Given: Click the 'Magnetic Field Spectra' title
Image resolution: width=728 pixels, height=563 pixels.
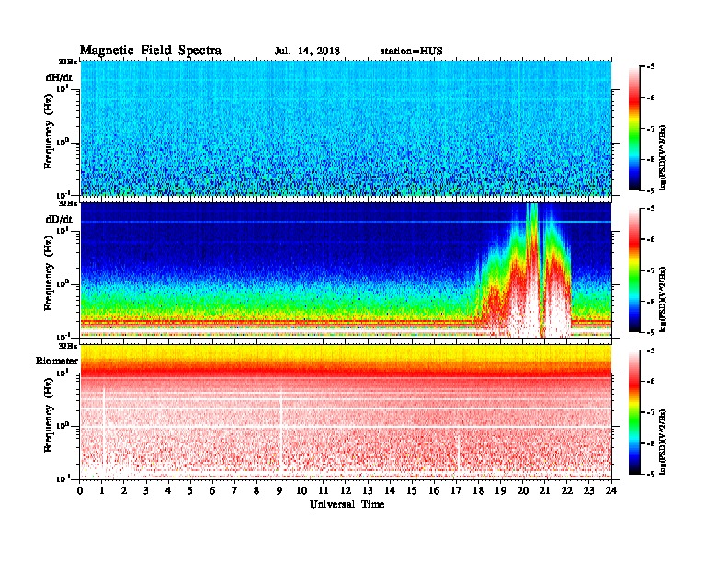Looking at the screenshot, I should tap(151, 51).
